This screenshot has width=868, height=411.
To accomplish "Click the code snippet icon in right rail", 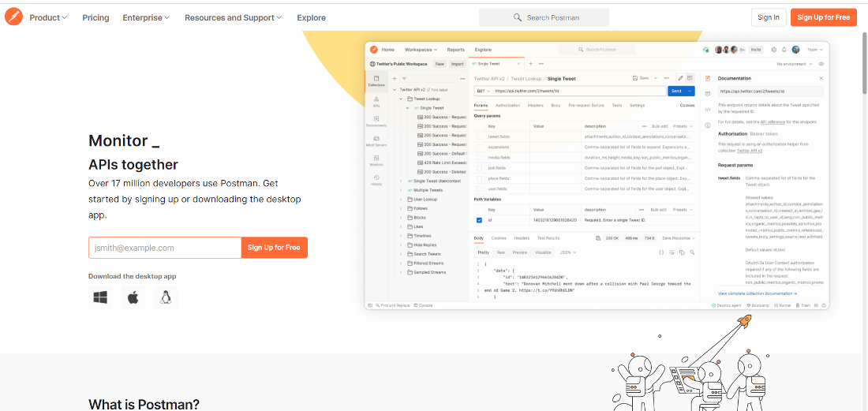I will pyautogui.click(x=708, y=110).
